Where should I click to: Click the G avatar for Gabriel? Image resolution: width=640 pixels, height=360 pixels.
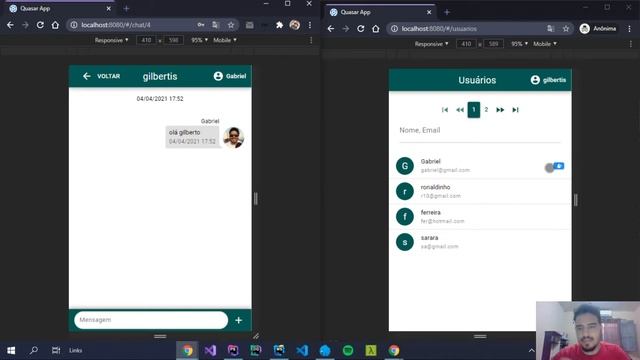[405, 166]
